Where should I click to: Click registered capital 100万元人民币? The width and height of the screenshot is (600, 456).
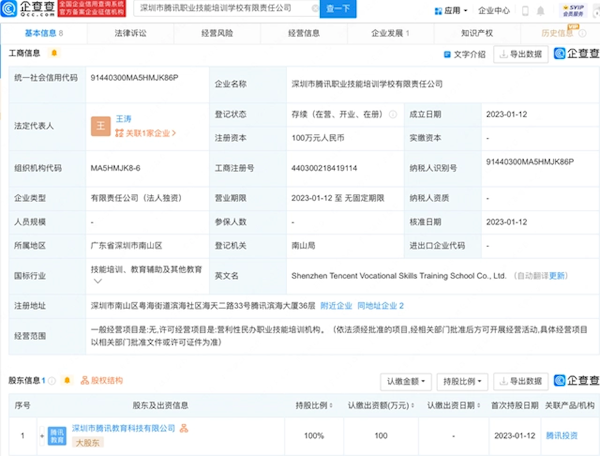click(x=318, y=138)
